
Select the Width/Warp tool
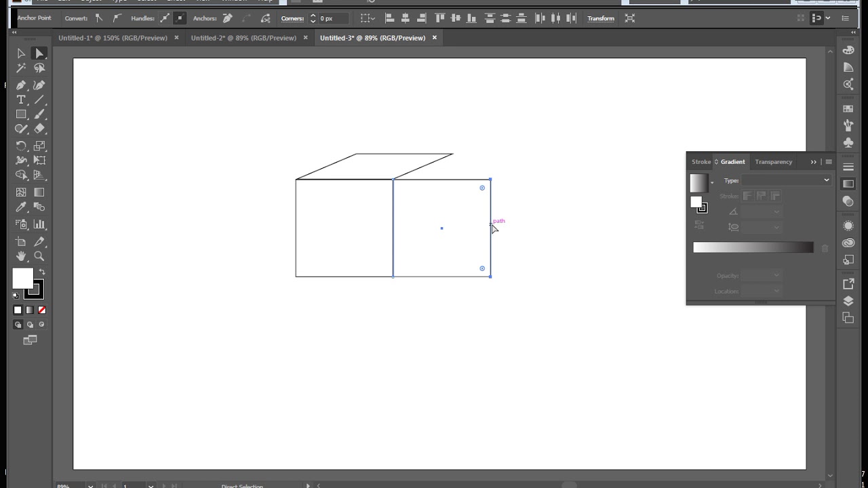click(21, 161)
